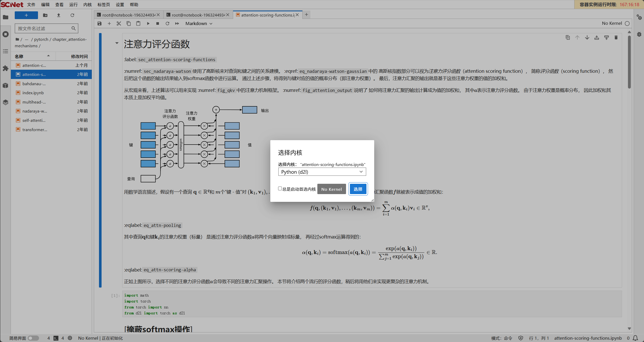This screenshot has width=644, height=342.
Task: Switch to the first root@notebook terminal tab
Action: 128,15
